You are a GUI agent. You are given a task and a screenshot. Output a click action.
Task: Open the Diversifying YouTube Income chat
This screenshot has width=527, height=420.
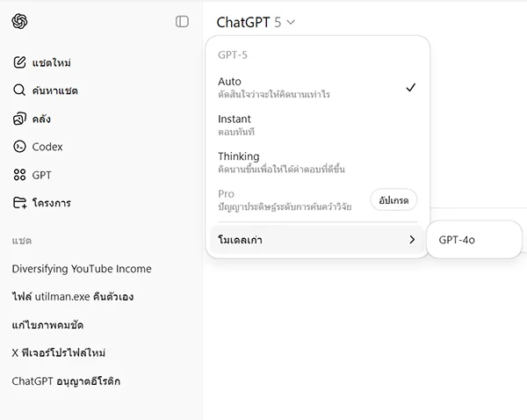click(82, 269)
